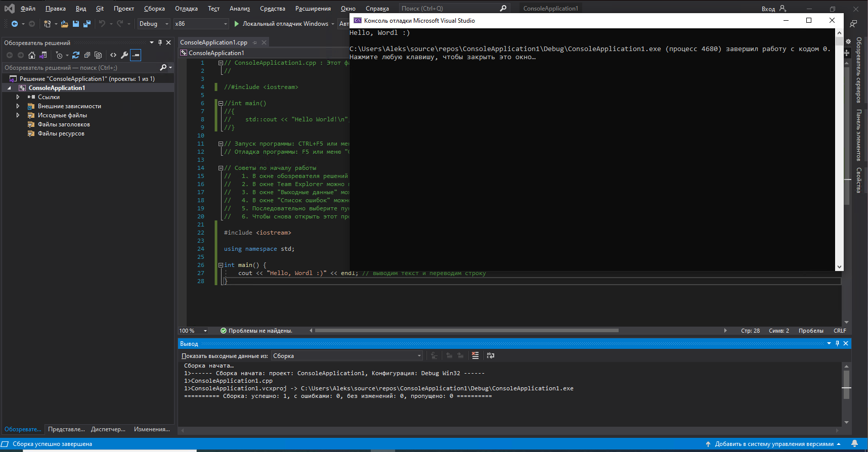Click the Show All Files icon in Solution Explorer

click(x=98, y=55)
